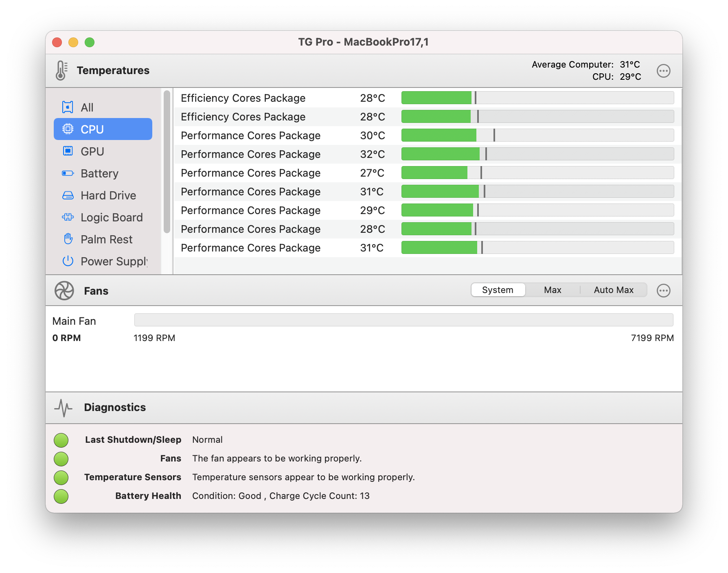
Task: Select the Logic Board category label
Action: pos(112,217)
